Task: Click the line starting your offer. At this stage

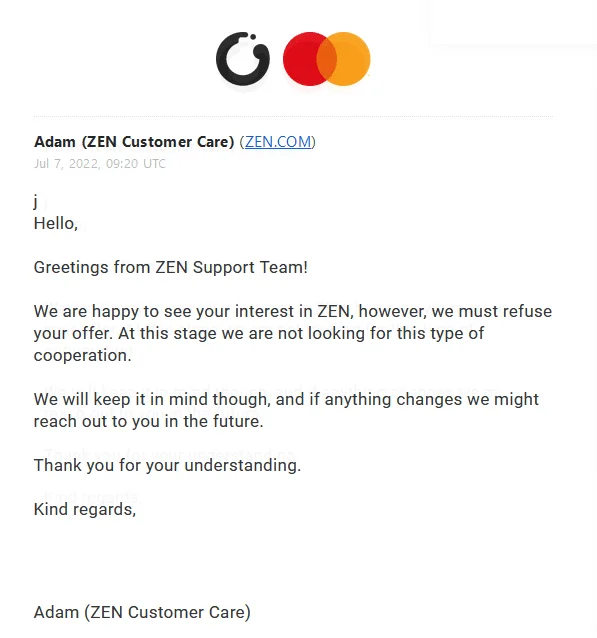Action: 259,333
